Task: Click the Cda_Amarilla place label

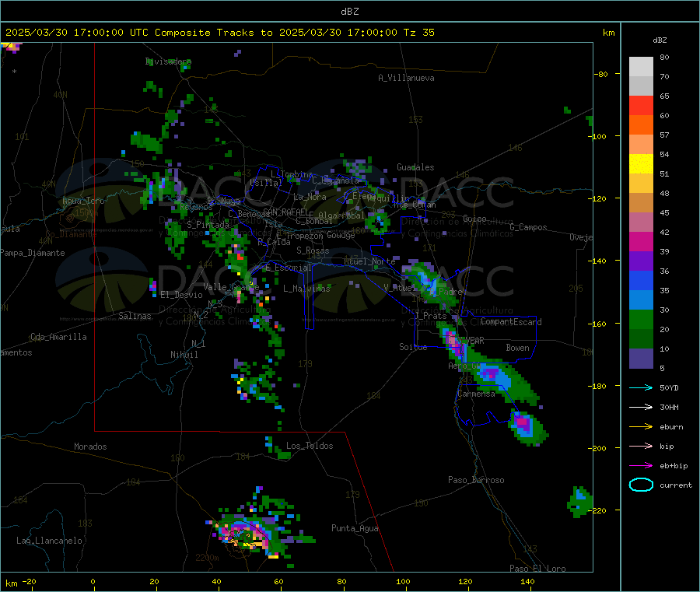Action: [x=58, y=337]
